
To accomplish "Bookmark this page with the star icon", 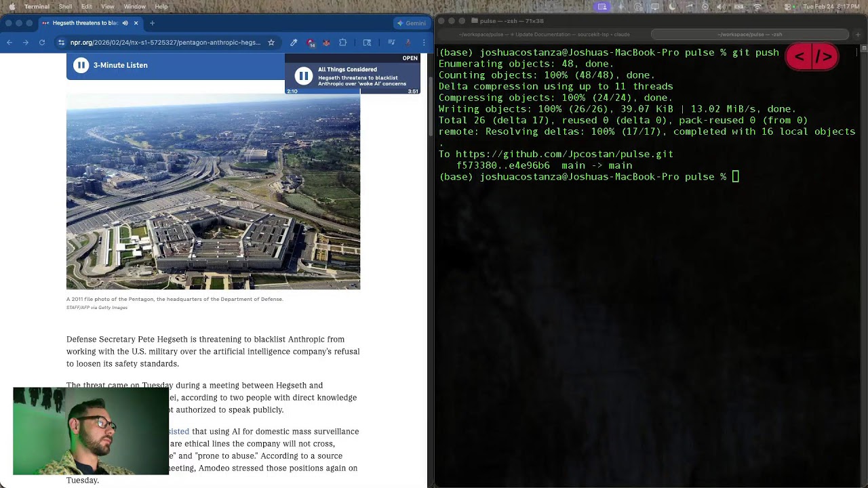I will click(271, 43).
